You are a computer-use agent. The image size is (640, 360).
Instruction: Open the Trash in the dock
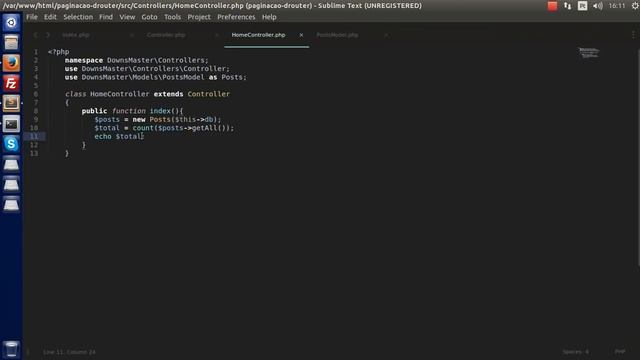point(11,349)
